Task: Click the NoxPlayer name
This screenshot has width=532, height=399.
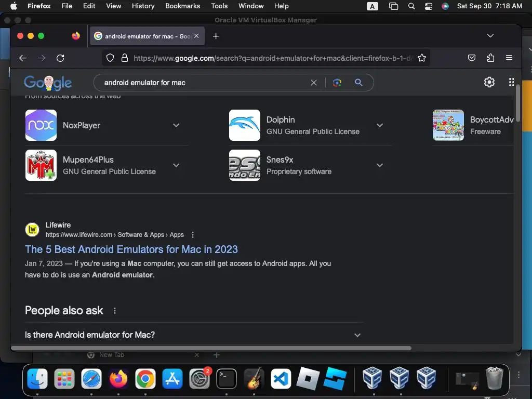Action: [82, 125]
